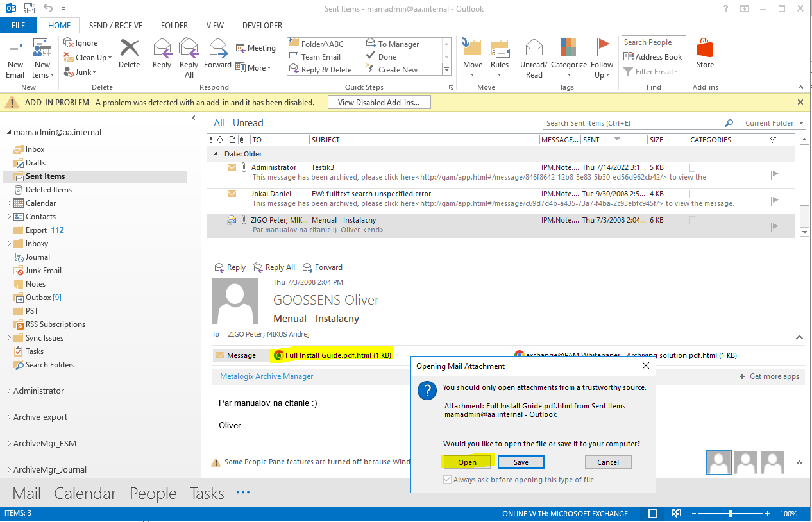Screen dimensions: 812x522
Task: Open the Store add-ins icon
Action: [x=705, y=48]
